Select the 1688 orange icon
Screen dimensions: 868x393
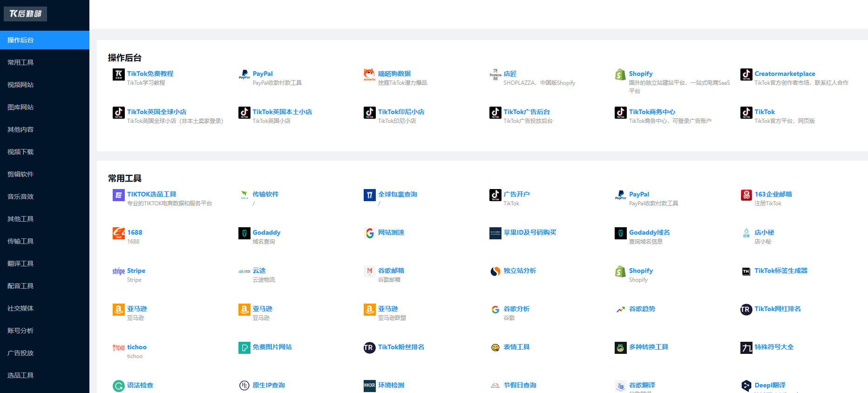coord(119,233)
